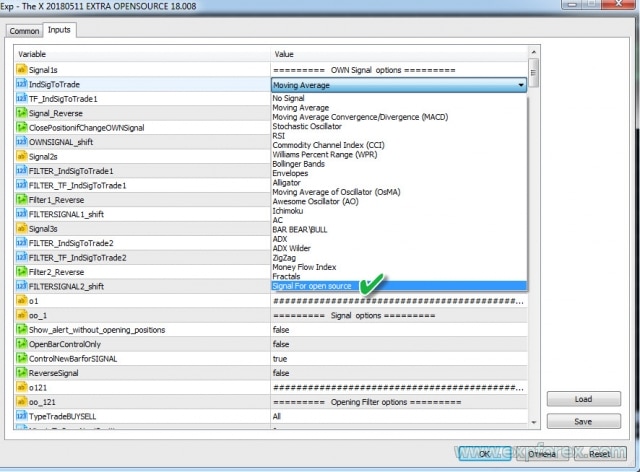Click the icon next to IndSigToTrade variable
Viewport: 640px width, 472px height.
pyautogui.click(x=21, y=85)
